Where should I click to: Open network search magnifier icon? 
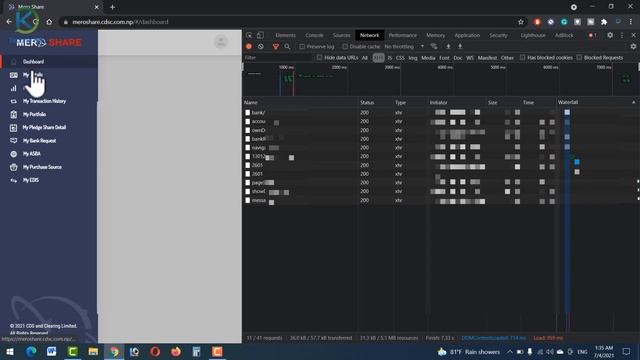point(287,47)
